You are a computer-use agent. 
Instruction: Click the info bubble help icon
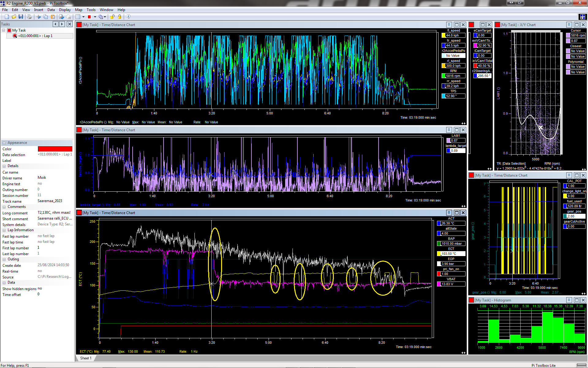click(128, 17)
